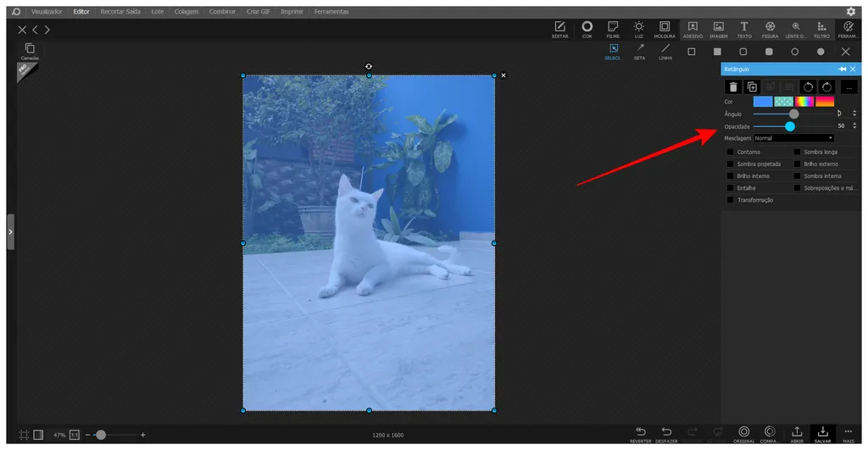
Task: Expand the left side panel arrow
Action: tap(10, 232)
